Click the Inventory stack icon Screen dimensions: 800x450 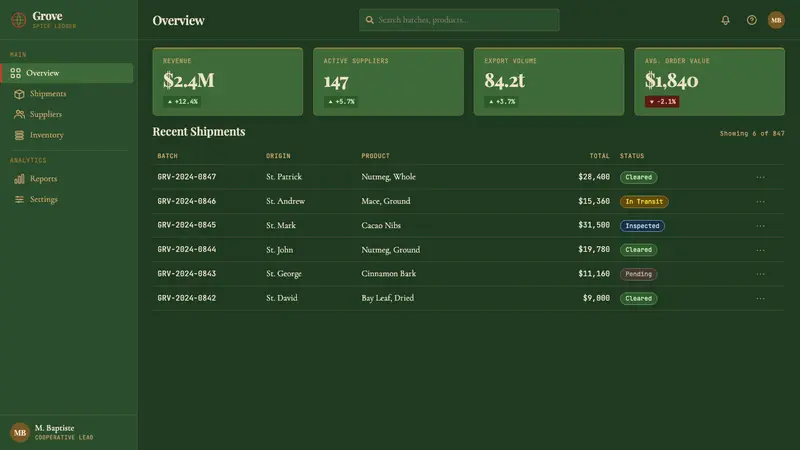pos(19,135)
